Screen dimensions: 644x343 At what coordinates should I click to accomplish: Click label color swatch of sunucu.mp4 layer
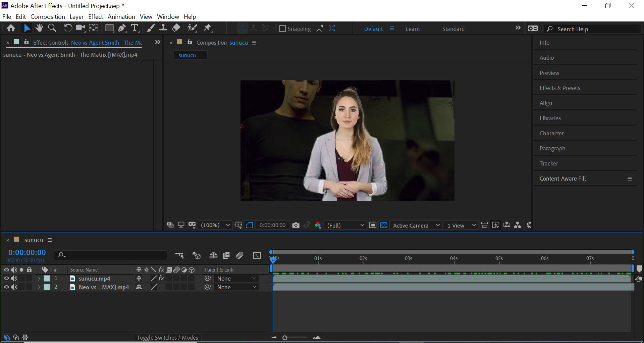(x=47, y=278)
